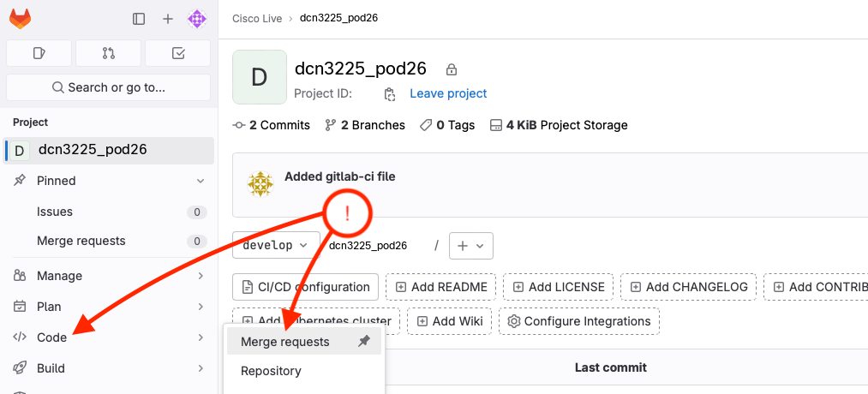
Task: Select Merge requests in the flyout
Action: (x=284, y=342)
